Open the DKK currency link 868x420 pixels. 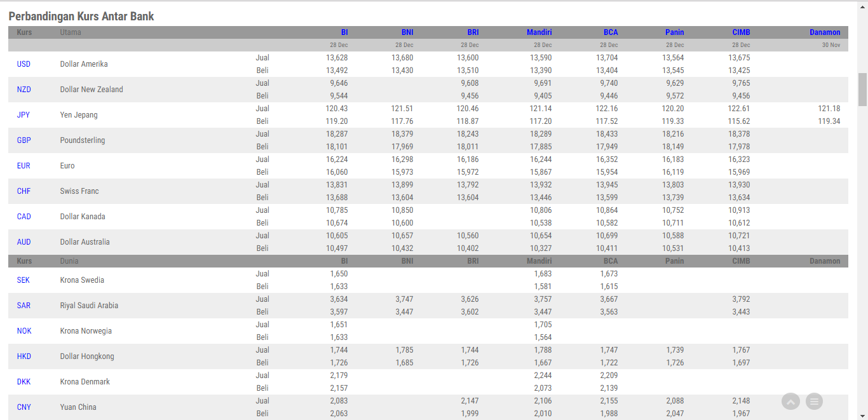pos(24,382)
